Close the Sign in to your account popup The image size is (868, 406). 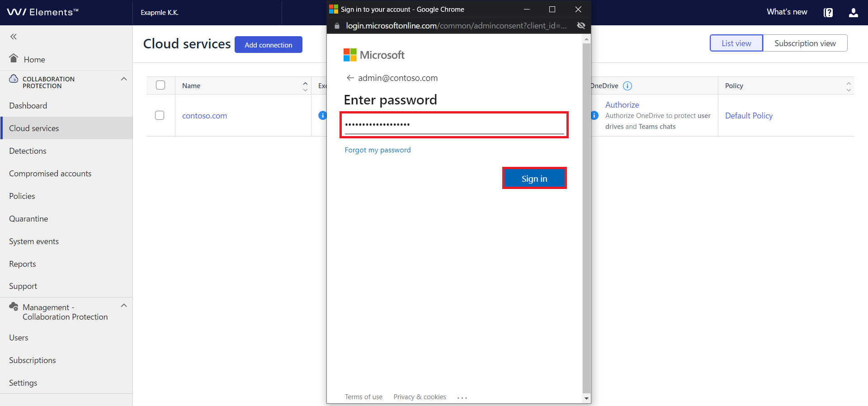(x=578, y=9)
